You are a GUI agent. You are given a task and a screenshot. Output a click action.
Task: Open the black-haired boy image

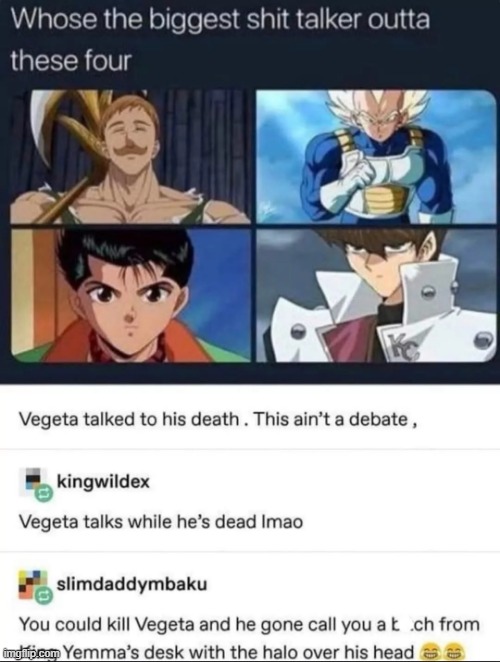130,295
